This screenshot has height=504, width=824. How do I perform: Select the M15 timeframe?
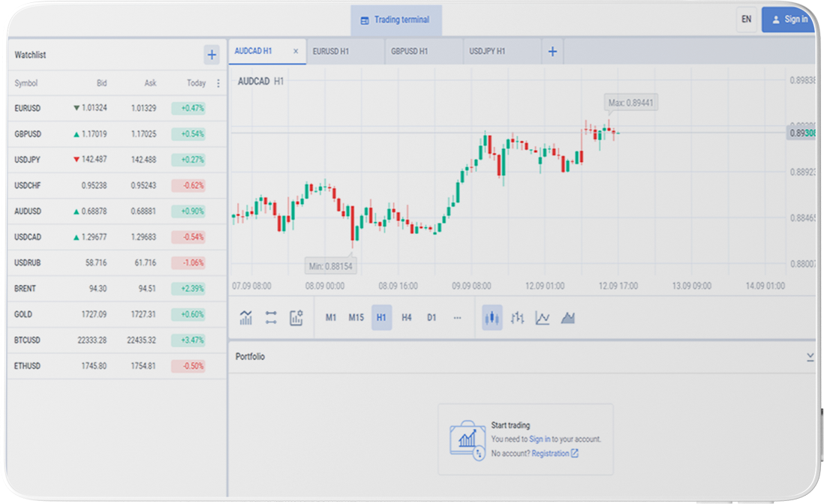[356, 317]
